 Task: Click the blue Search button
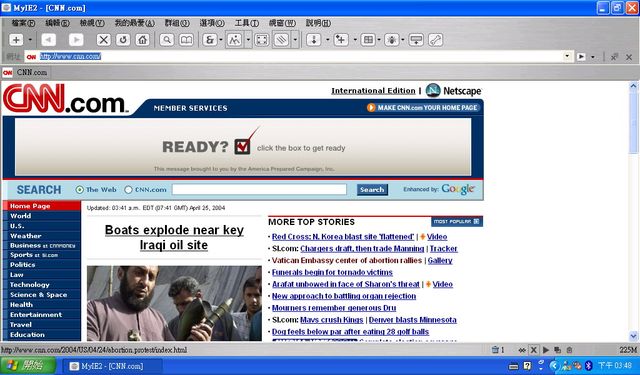[x=372, y=190]
